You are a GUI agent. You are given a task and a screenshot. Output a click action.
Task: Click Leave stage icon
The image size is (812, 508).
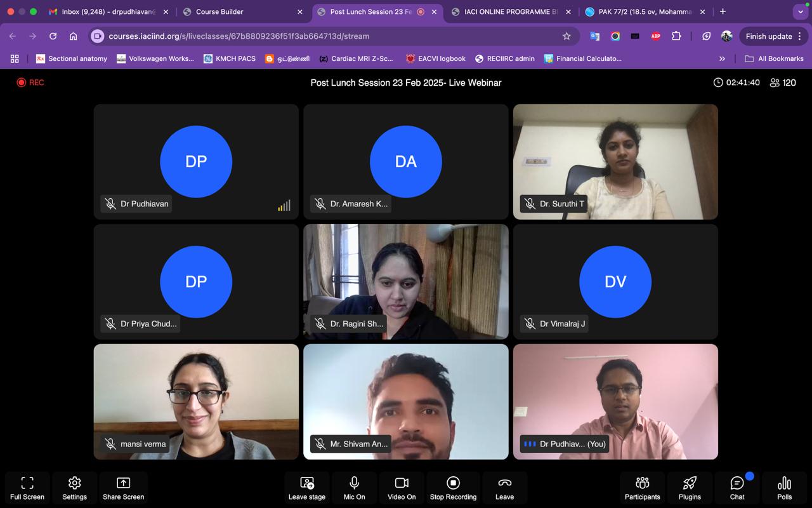tap(307, 488)
